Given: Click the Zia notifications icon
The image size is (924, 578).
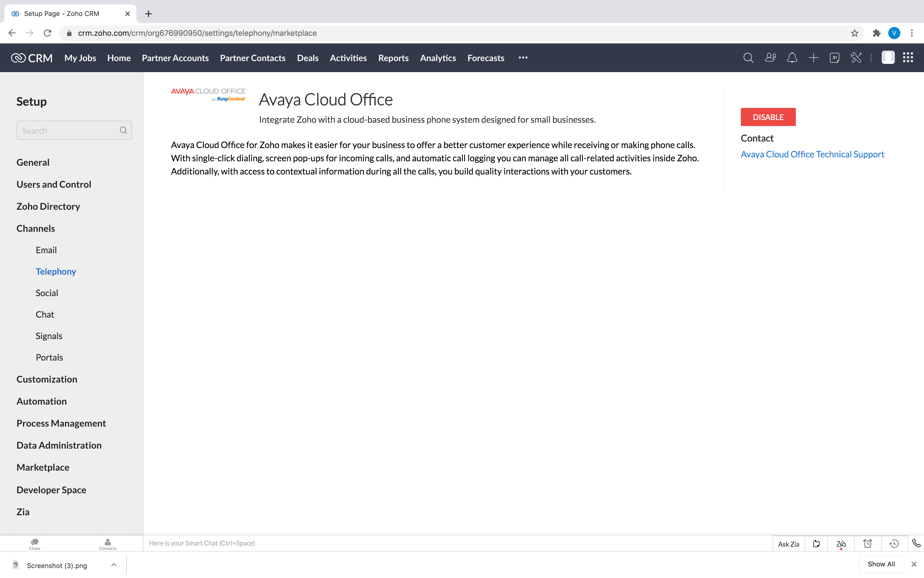Looking at the screenshot, I should pyautogui.click(x=841, y=544).
